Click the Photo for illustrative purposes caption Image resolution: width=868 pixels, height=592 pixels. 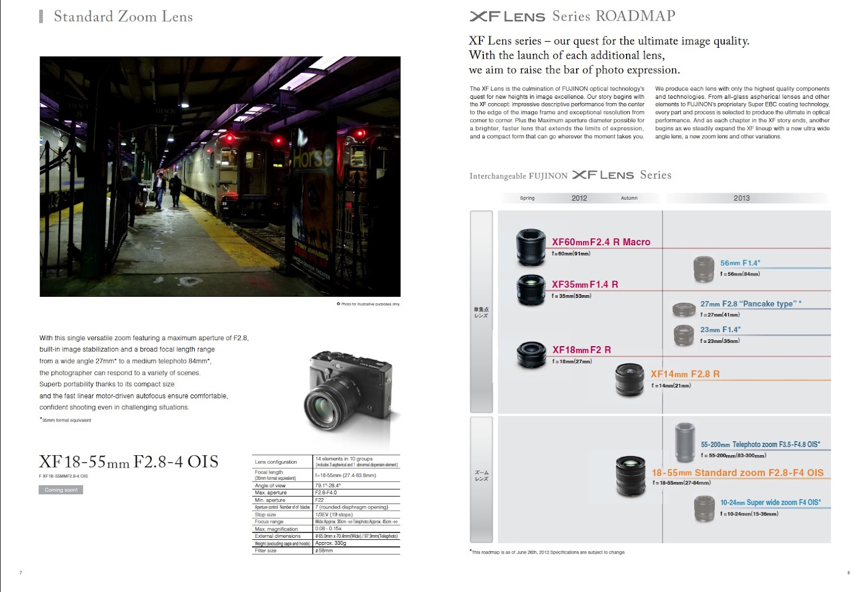coord(368,304)
